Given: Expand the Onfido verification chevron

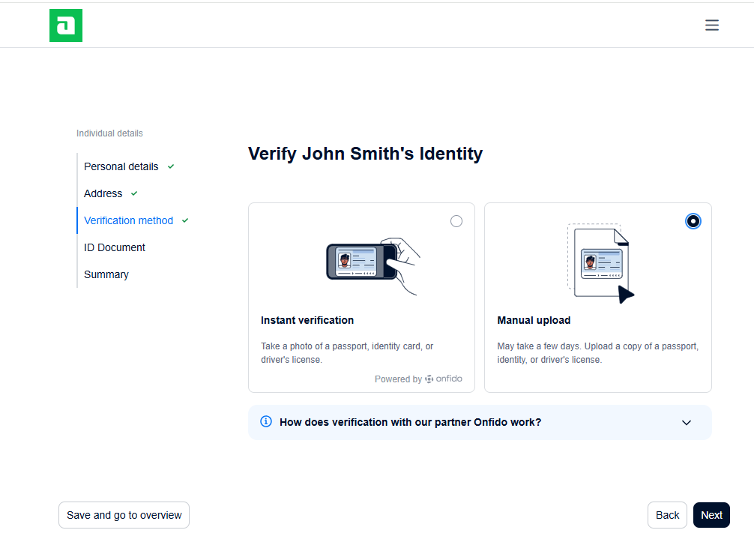Looking at the screenshot, I should (x=687, y=422).
